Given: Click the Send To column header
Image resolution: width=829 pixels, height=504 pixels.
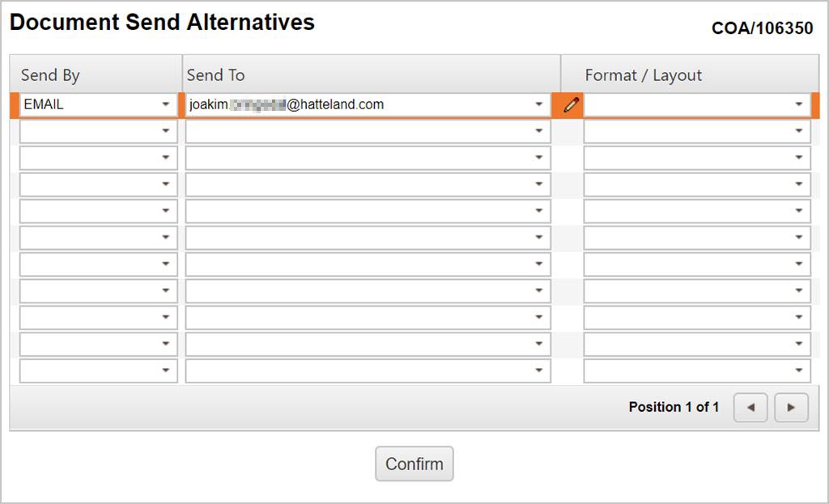Looking at the screenshot, I should pyautogui.click(x=215, y=75).
